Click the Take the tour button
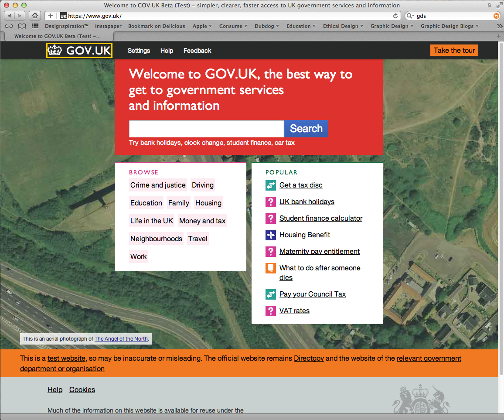Viewport: 504px width, 420px height. [x=454, y=50]
